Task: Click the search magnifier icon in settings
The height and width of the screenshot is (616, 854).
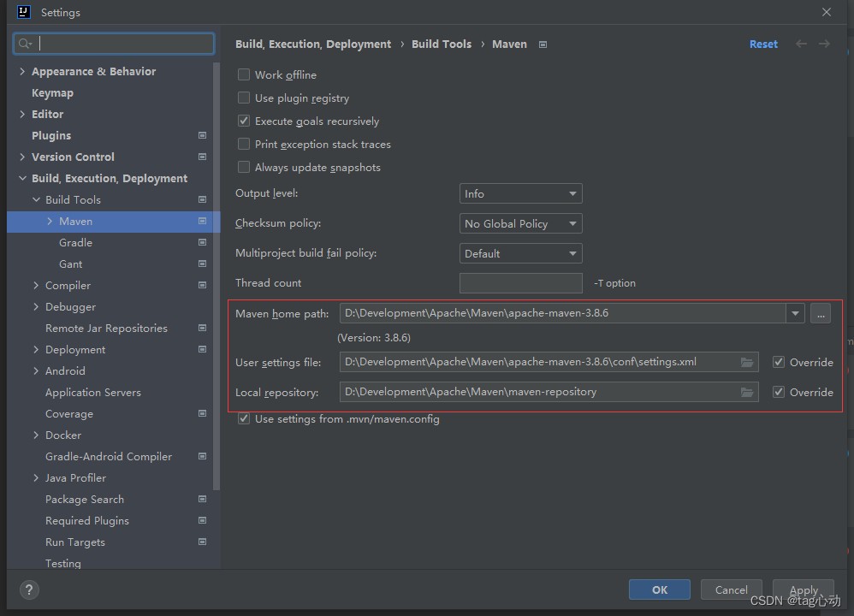Action: 25,44
